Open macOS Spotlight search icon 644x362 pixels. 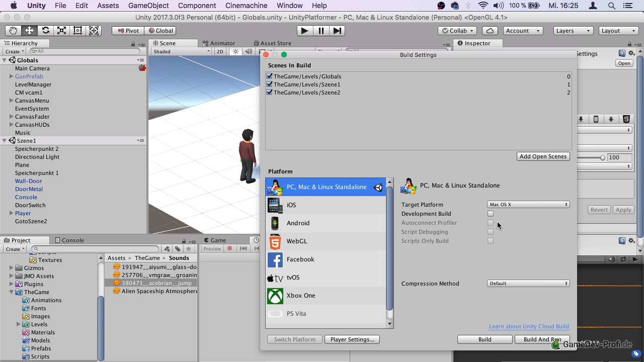click(x=612, y=6)
